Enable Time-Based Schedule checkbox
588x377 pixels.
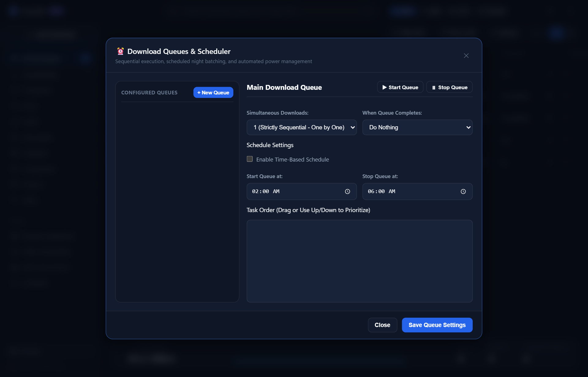250,159
